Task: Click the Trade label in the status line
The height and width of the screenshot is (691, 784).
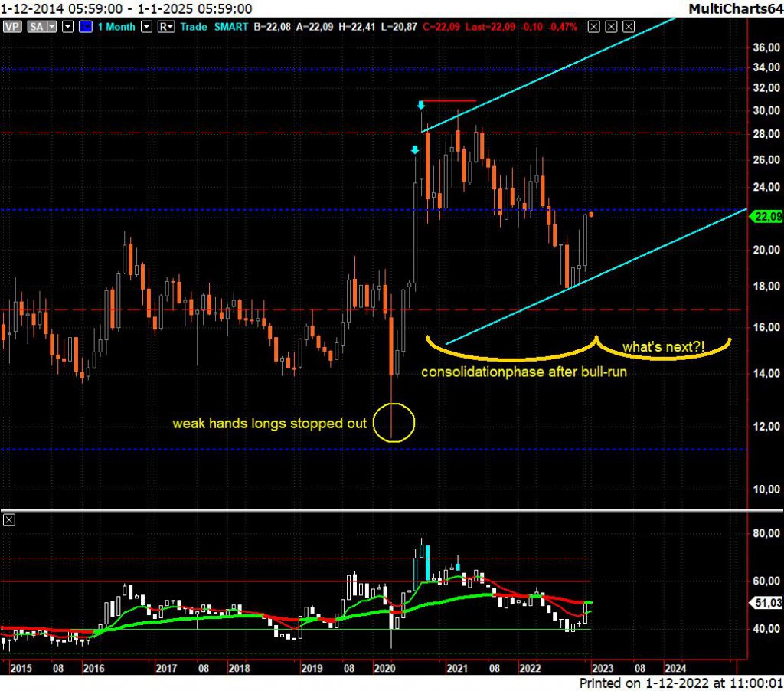Action: click(x=194, y=26)
